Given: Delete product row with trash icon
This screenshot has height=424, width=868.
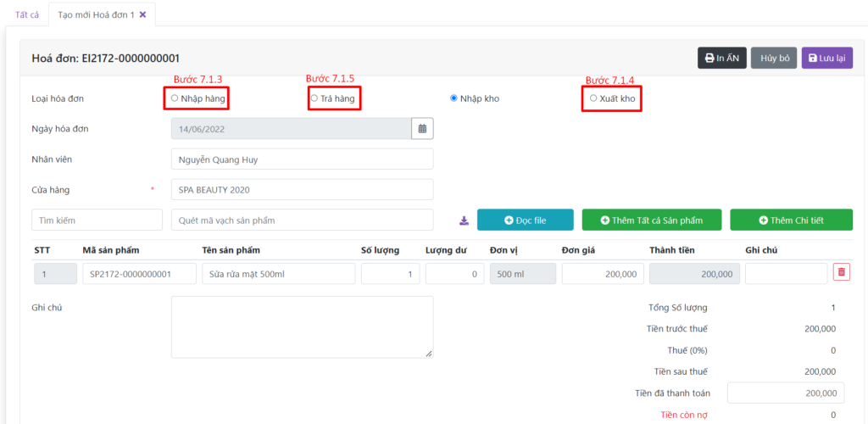Looking at the screenshot, I should click(x=841, y=272).
